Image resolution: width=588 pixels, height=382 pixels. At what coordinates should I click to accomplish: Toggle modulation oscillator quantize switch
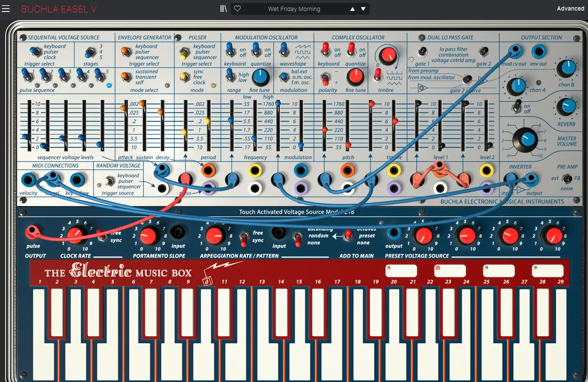tap(256, 49)
